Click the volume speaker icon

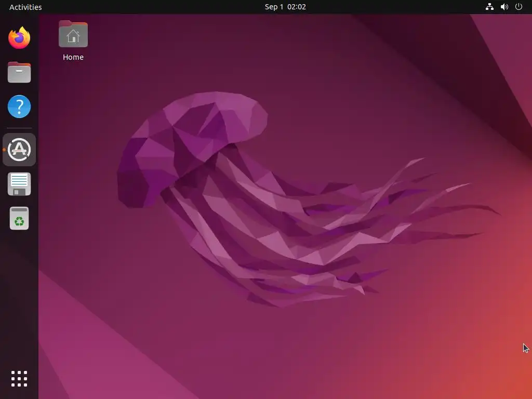pos(504,7)
